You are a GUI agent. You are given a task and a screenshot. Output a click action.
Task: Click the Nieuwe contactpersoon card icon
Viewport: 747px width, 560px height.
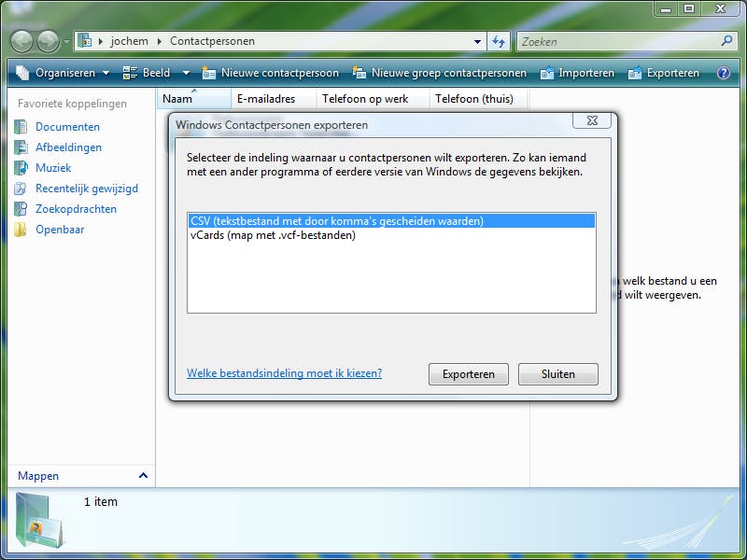208,73
